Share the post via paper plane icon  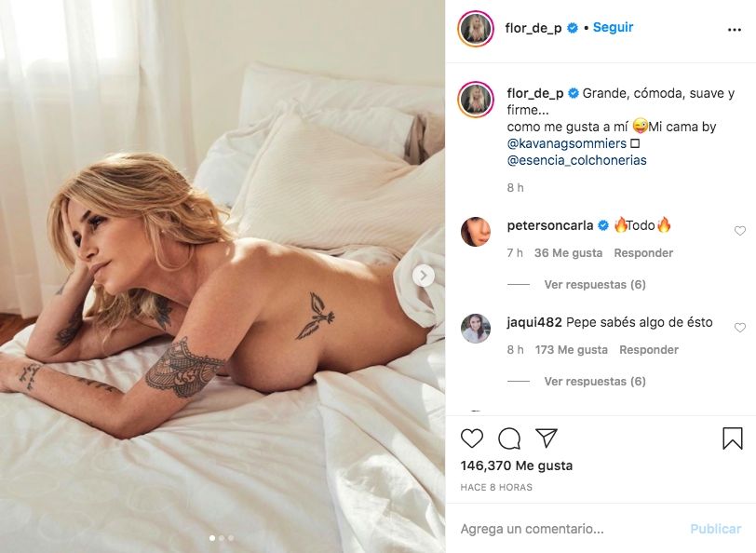tap(547, 438)
